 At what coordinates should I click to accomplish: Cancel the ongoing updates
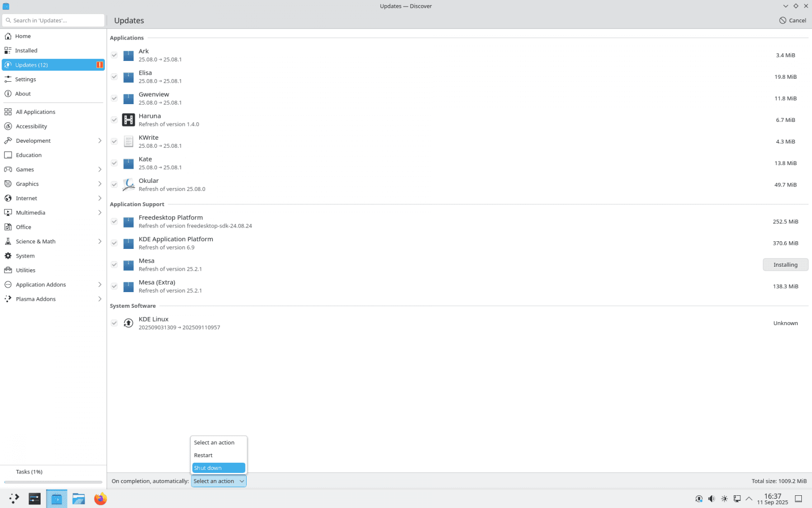pos(793,20)
